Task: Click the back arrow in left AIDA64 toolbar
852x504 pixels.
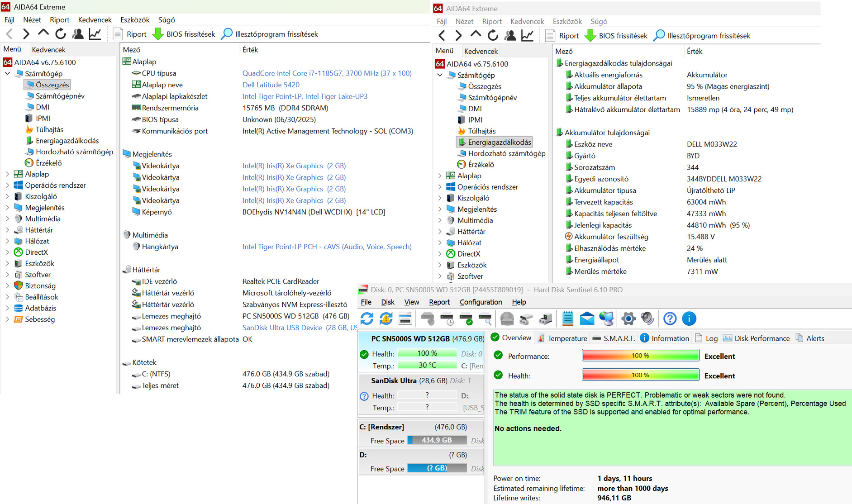Action: [x=10, y=34]
